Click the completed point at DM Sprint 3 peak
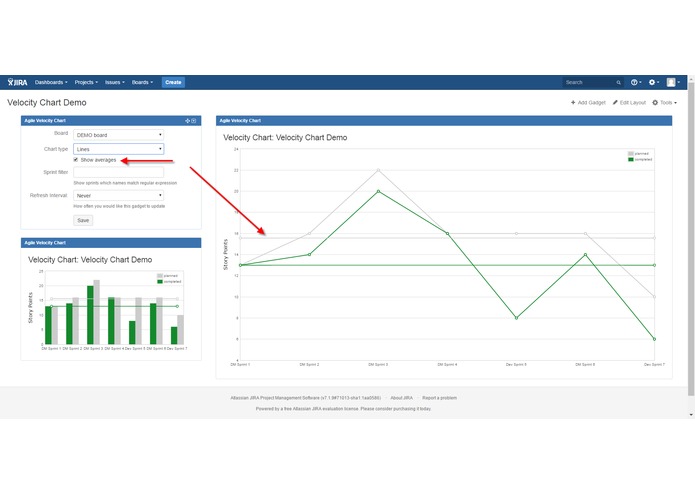The image size is (695, 494). tap(378, 191)
